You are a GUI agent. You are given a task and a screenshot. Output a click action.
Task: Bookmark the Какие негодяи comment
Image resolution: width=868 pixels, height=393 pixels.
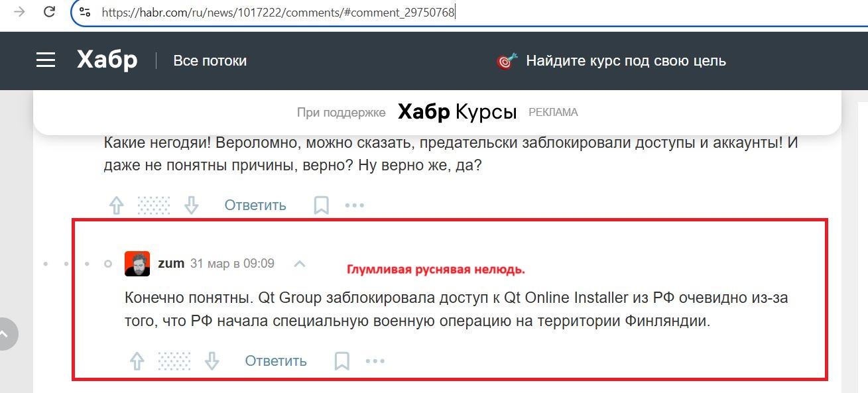click(x=322, y=205)
